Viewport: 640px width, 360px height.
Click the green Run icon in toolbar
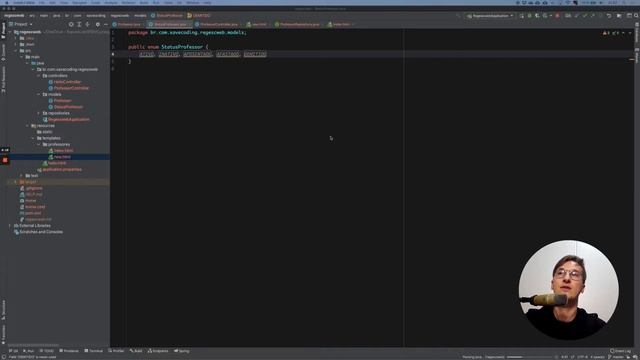(x=522, y=16)
